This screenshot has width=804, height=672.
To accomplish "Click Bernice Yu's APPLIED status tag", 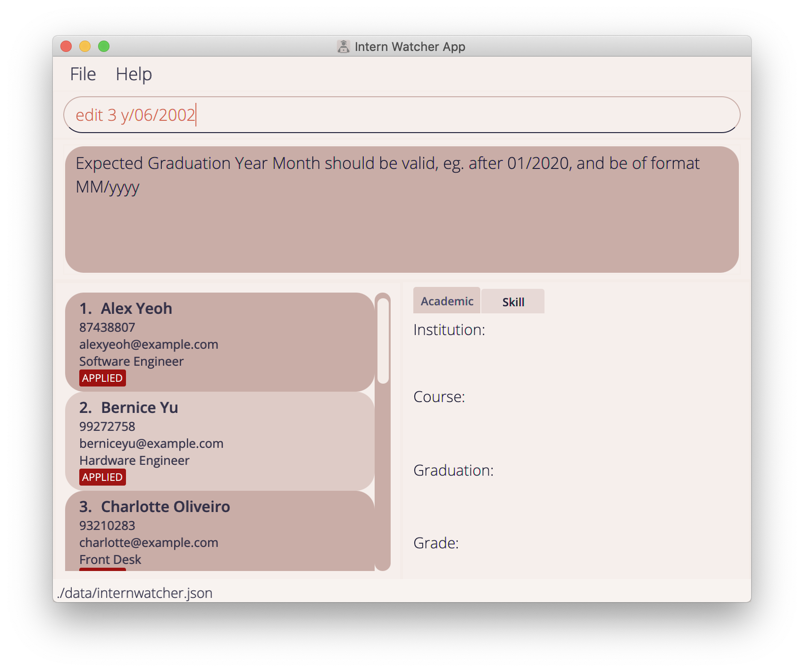I will click(102, 477).
